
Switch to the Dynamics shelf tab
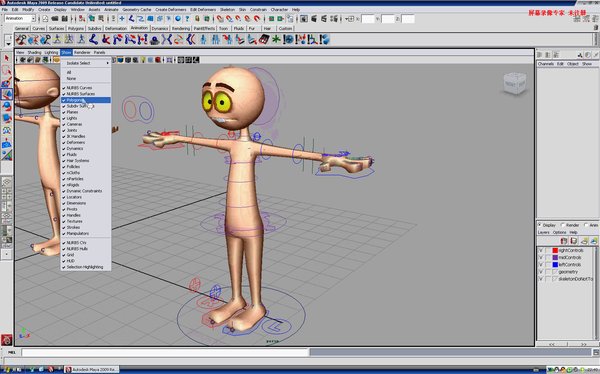coord(160,29)
